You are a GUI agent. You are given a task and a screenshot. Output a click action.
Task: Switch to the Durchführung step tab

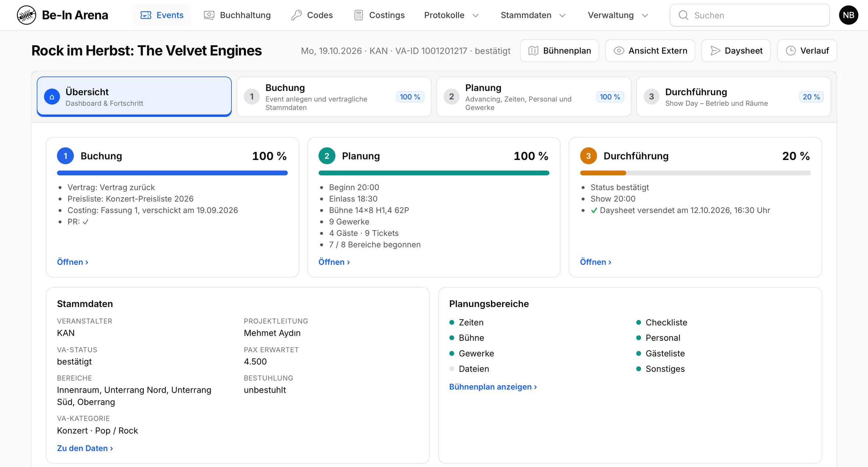[x=733, y=97]
